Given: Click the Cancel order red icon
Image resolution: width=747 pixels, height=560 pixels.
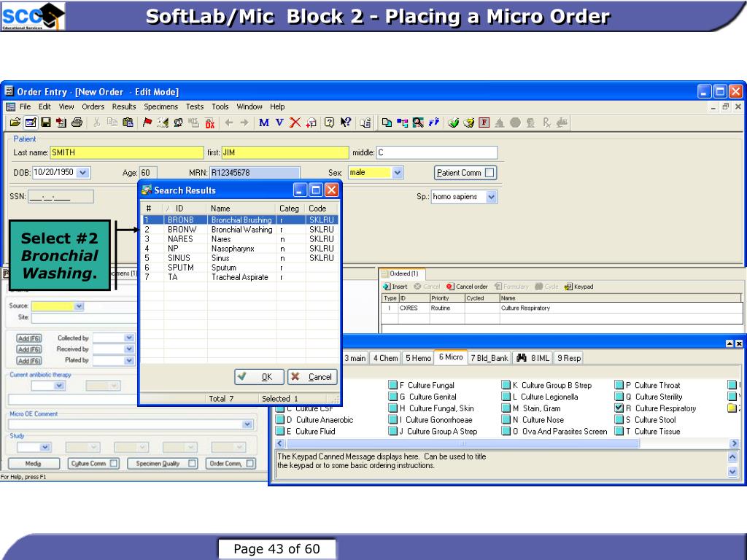Looking at the screenshot, I should click(x=449, y=287).
